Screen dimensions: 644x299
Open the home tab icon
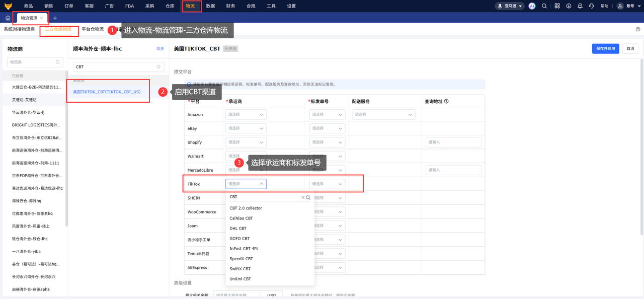[8, 18]
